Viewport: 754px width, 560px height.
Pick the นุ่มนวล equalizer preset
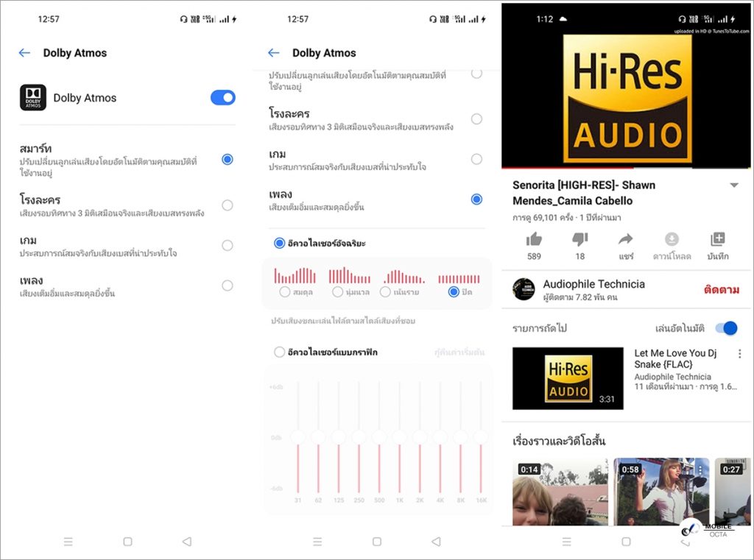[x=337, y=292]
